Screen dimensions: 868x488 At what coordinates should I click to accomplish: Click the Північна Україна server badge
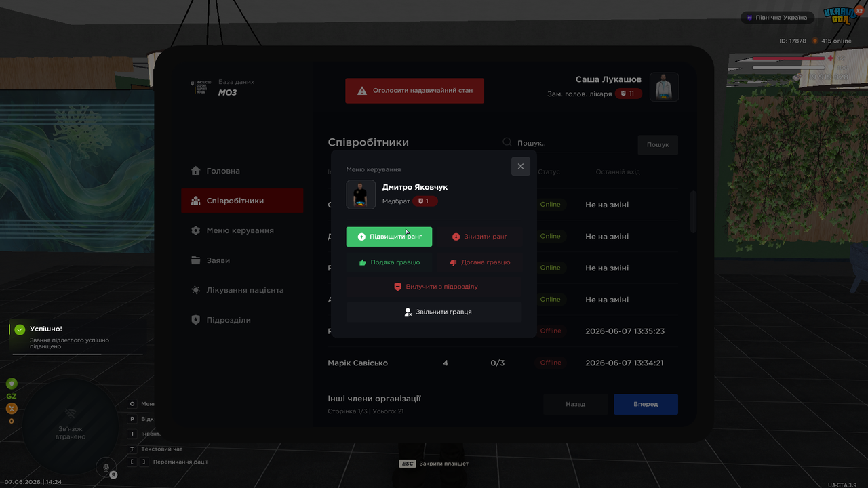[776, 18]
